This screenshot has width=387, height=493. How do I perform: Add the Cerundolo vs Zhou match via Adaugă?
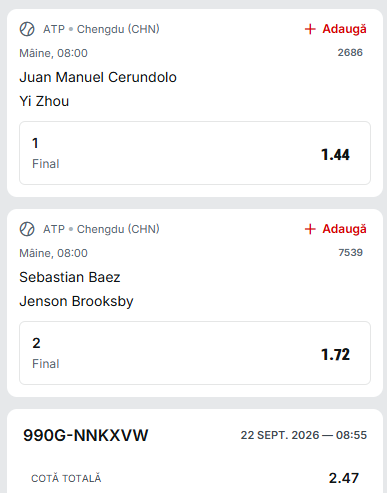point(336,29)
